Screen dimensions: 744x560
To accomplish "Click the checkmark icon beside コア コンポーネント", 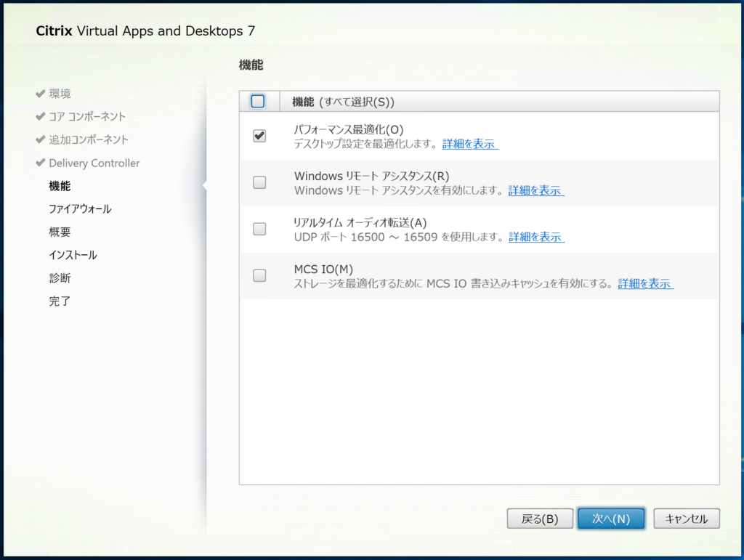I will (41, 116).
